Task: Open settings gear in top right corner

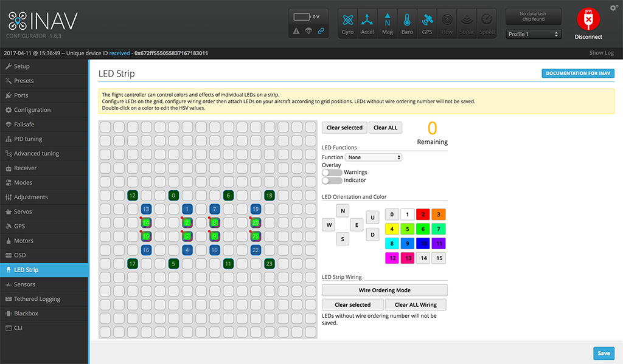Action: [614, 8]
